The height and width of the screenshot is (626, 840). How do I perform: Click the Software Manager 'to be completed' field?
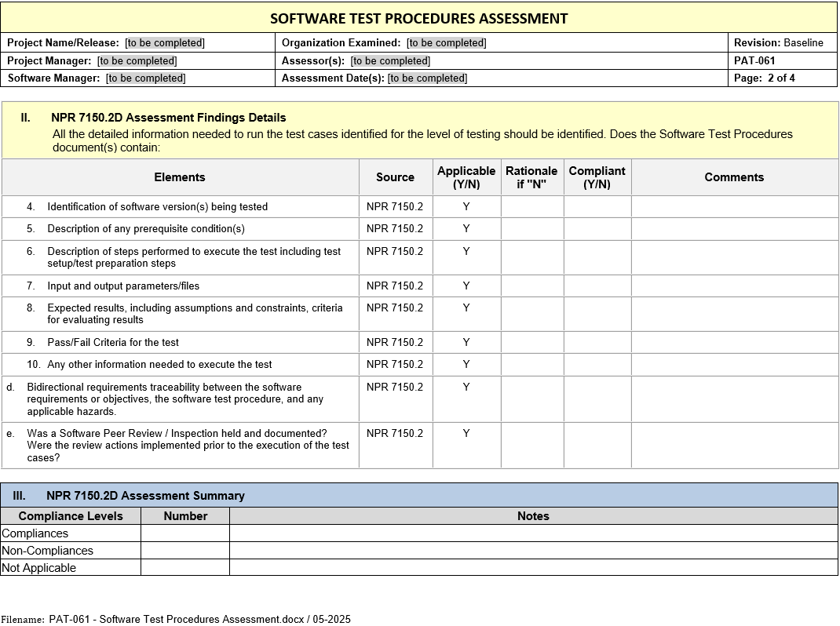(145, 78)
